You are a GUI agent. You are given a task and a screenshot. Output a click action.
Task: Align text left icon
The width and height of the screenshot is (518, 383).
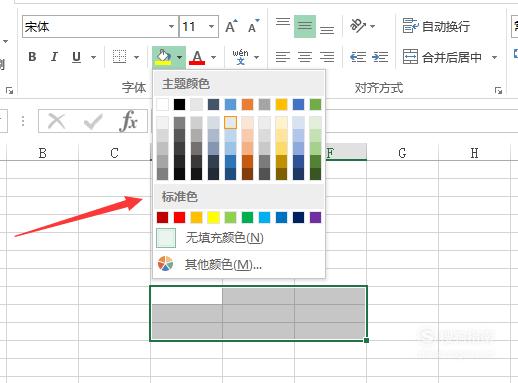[x=283, y=57]
